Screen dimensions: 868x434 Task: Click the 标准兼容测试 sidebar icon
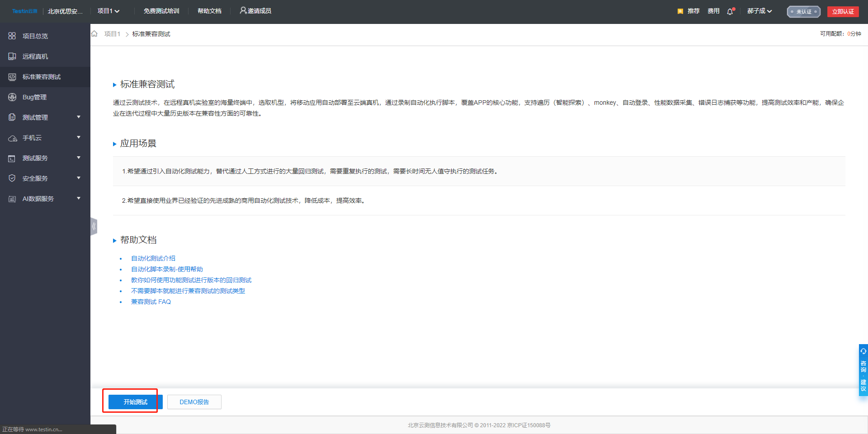[12, 77]
